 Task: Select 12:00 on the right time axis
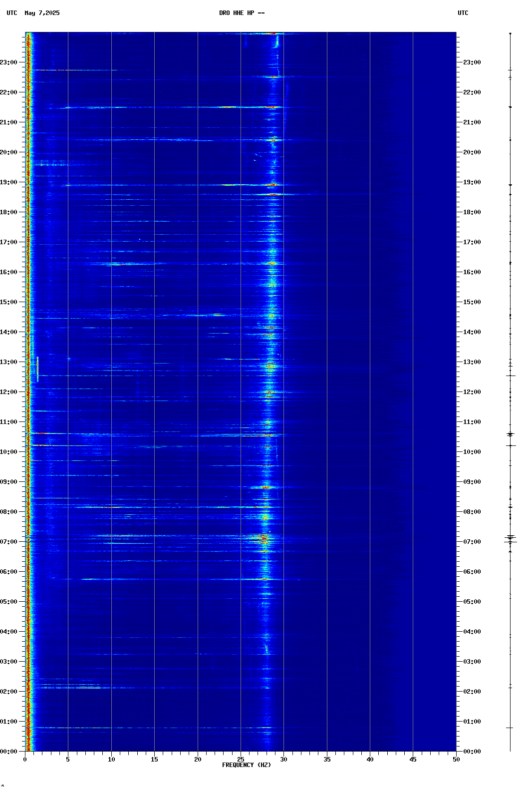pos(472,392)
